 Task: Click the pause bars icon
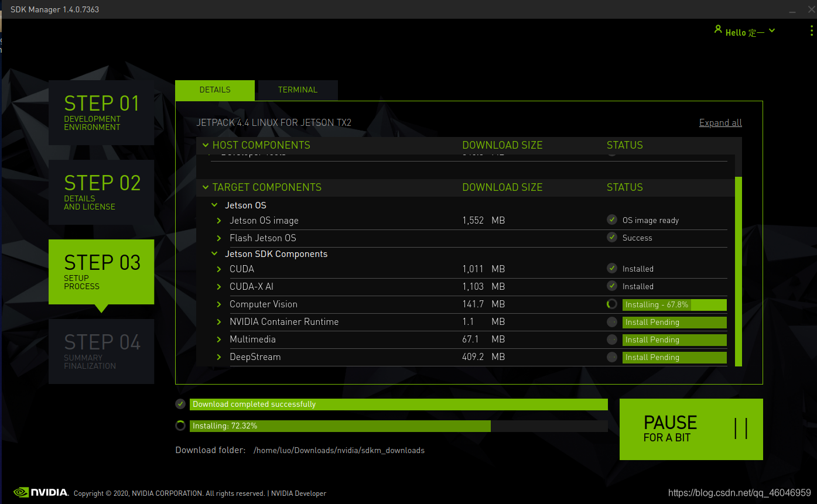(741, 428)
